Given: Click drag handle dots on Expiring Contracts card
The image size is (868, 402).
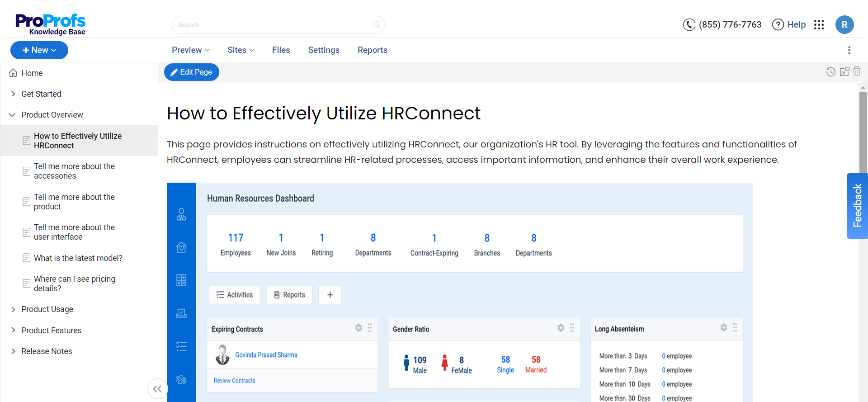Looking at the screenshot, I should tap(370, 328).
